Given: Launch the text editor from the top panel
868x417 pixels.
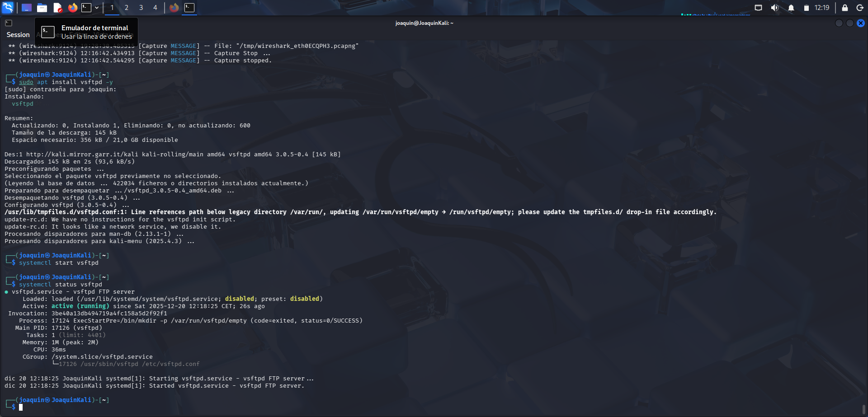Looking at the screenshot, I should [57, 7].
